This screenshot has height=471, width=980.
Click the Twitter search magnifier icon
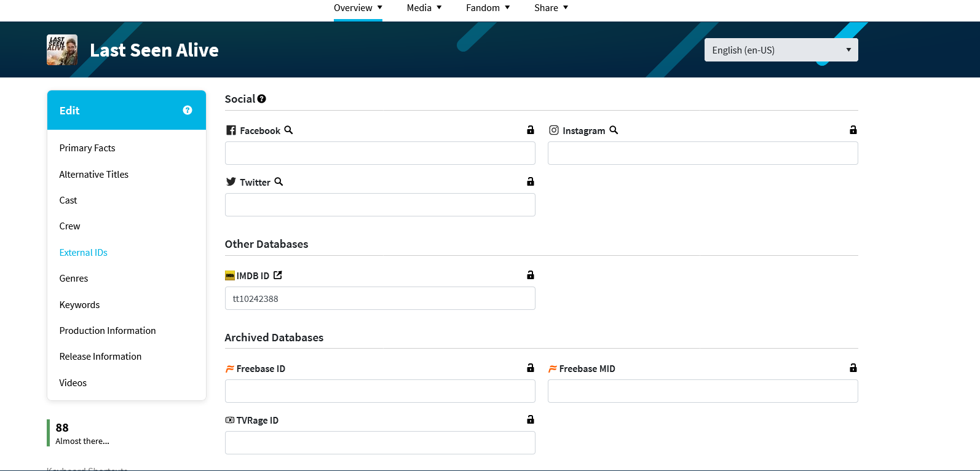(279, 182)
